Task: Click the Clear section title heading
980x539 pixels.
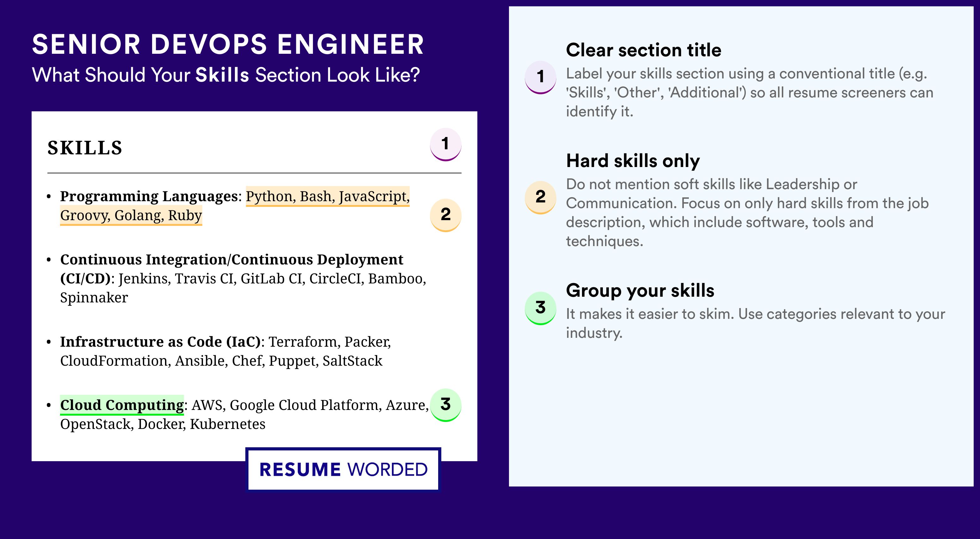Action: pyautogui.click(x=643, y=50)
